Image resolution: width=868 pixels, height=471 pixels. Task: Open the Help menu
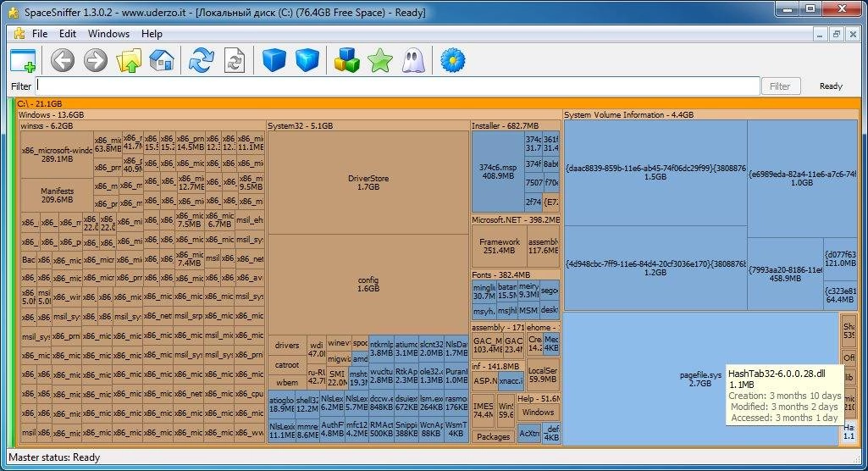coord(152,34)
